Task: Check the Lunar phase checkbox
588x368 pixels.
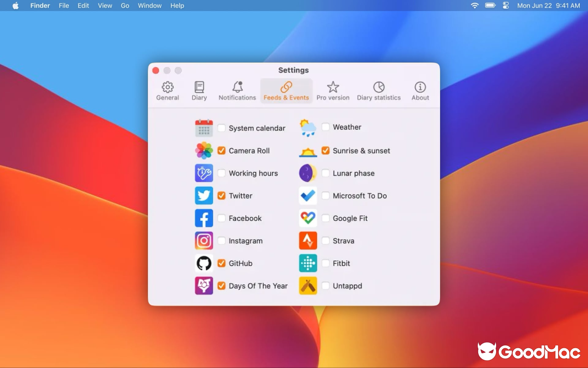Action: point(325,173)
